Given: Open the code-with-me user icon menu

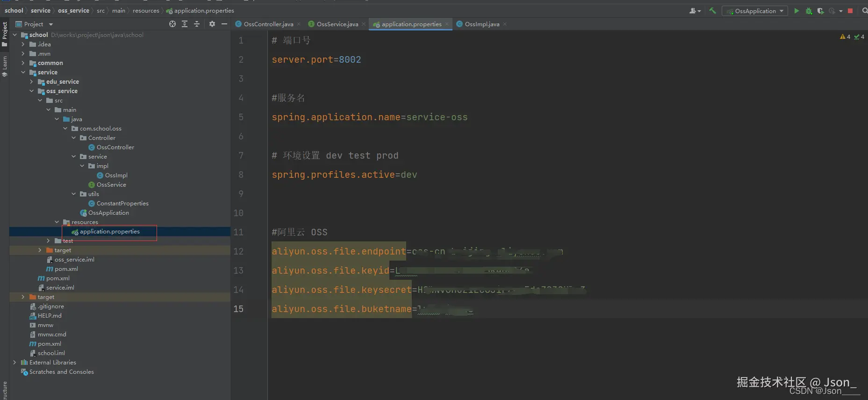Looking at the screenshot, I should tap(695, 11).
